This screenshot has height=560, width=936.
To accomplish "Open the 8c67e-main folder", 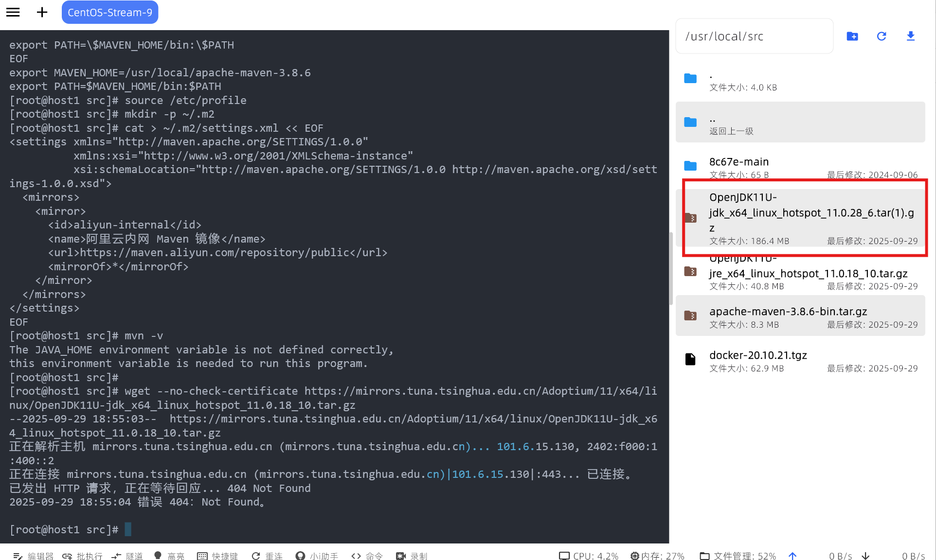I will pyautogui.click(x=800, y=166).
